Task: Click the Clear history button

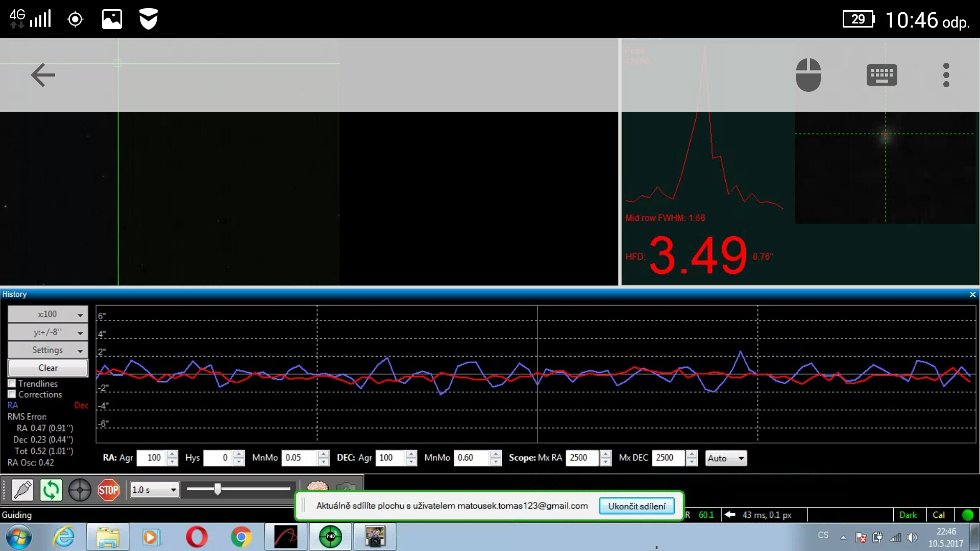Action: (48, 367)
